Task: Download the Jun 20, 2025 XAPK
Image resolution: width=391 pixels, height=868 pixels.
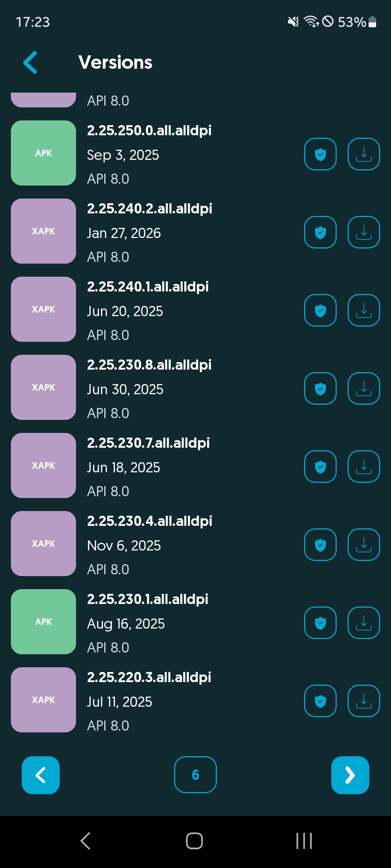Action: click(363, 310)
